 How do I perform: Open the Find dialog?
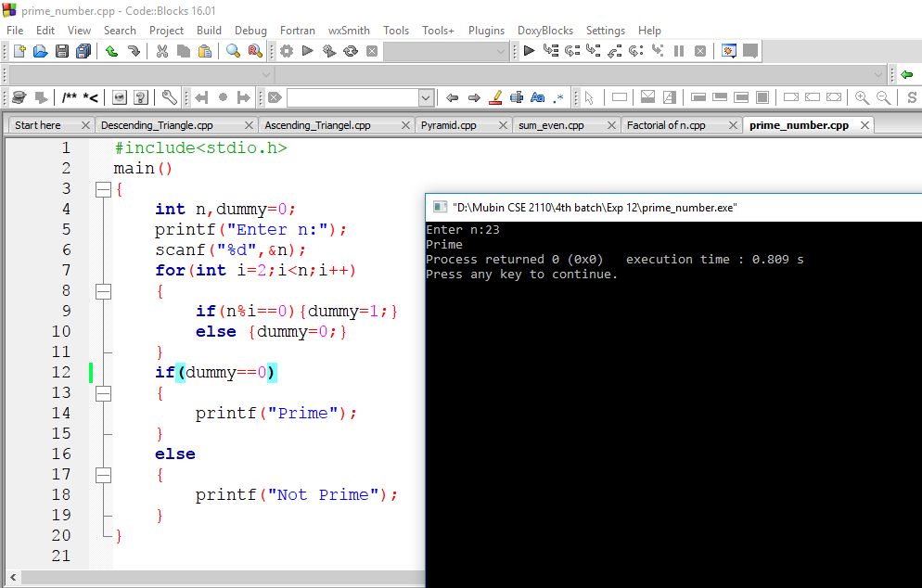(x=233, y=51)
